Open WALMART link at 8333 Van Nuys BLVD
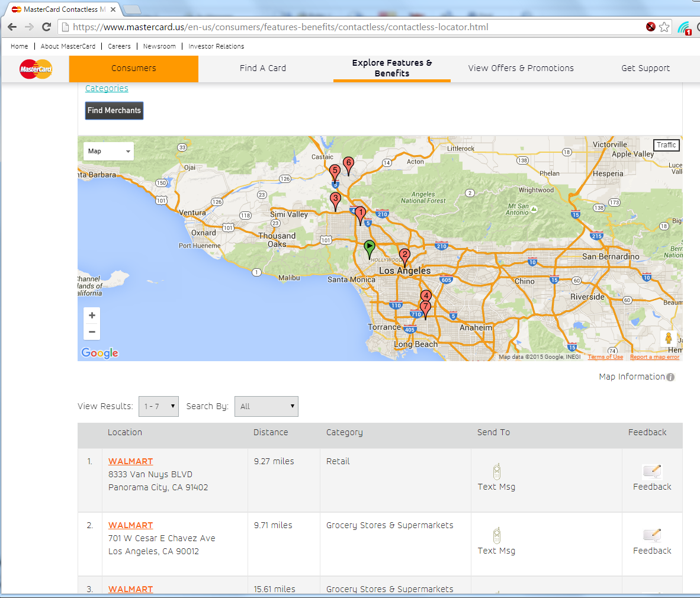 pos(130,461)
